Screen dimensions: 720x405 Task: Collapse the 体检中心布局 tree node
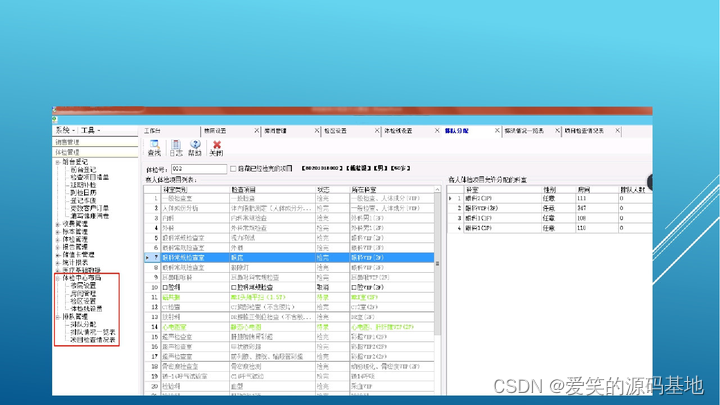[x=58, y=278]
